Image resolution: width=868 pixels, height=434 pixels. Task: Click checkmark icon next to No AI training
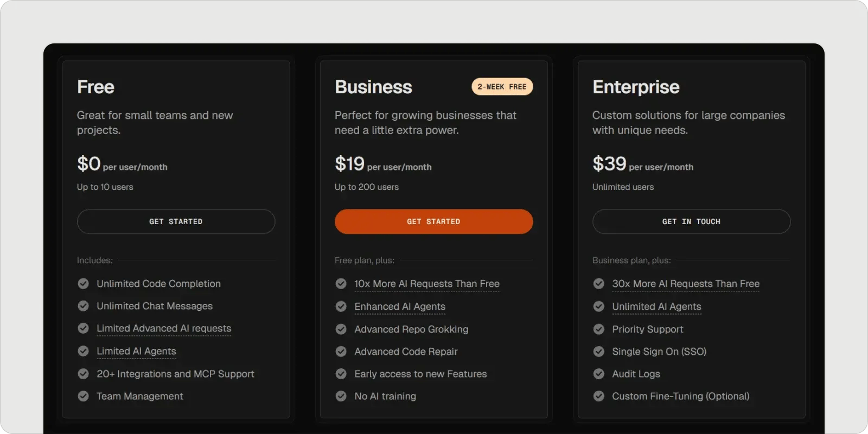click(341, 396)
